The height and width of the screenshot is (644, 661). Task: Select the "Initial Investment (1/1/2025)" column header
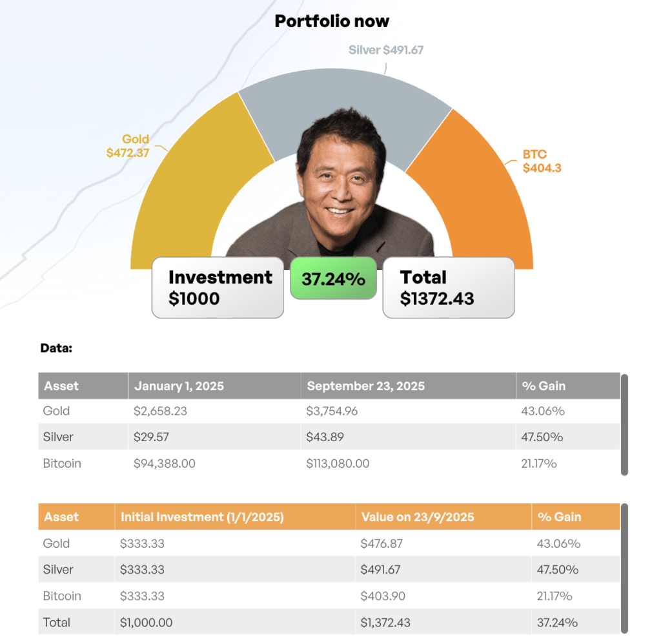(201, 517)
